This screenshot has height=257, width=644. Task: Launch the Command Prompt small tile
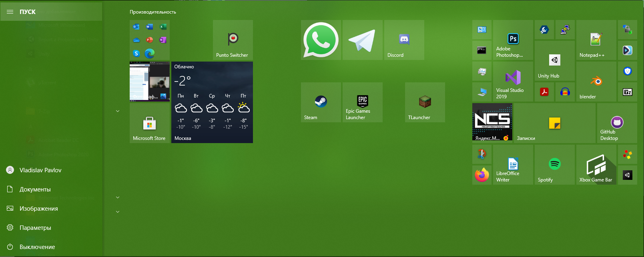pos(482,50)
